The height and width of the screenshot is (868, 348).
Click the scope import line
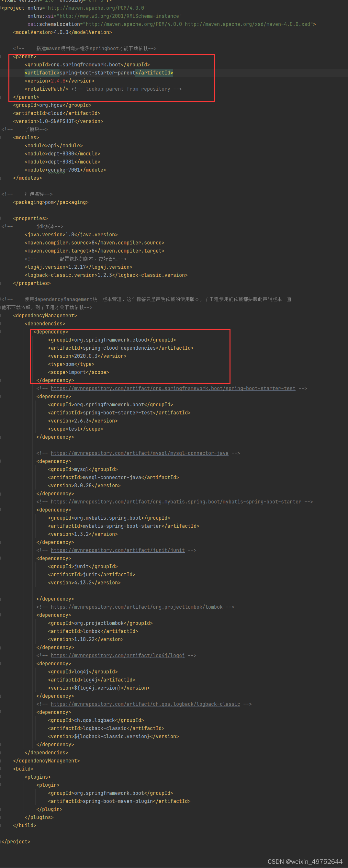click(78, 372)
